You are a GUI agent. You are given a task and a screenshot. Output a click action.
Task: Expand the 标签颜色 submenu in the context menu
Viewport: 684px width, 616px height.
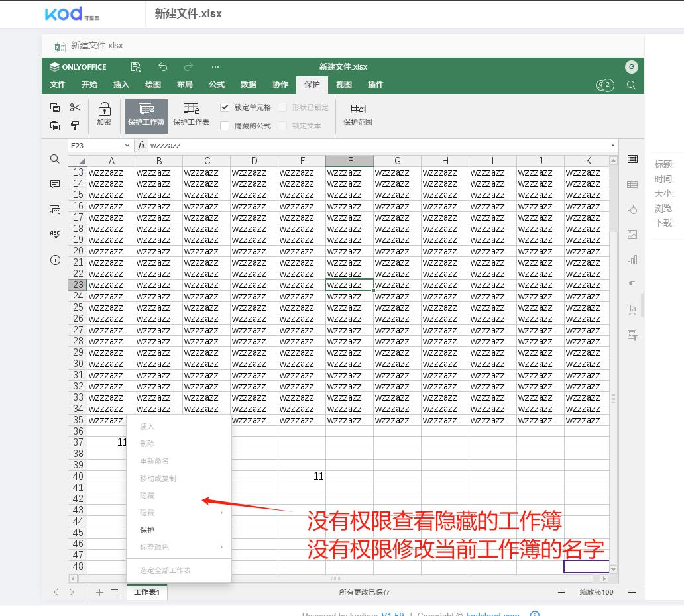[x=180, y=547]
